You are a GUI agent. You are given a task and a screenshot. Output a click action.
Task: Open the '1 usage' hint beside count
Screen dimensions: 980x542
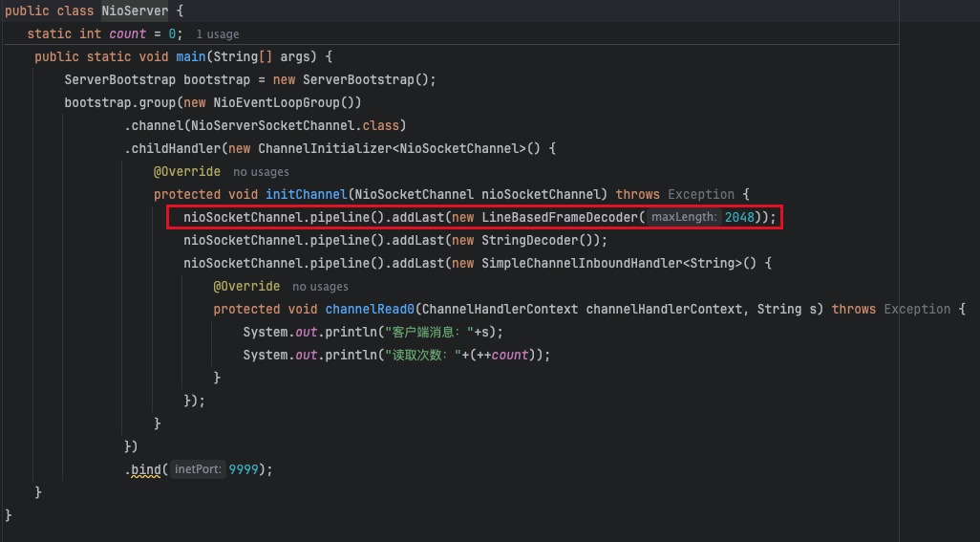[218, 34]
